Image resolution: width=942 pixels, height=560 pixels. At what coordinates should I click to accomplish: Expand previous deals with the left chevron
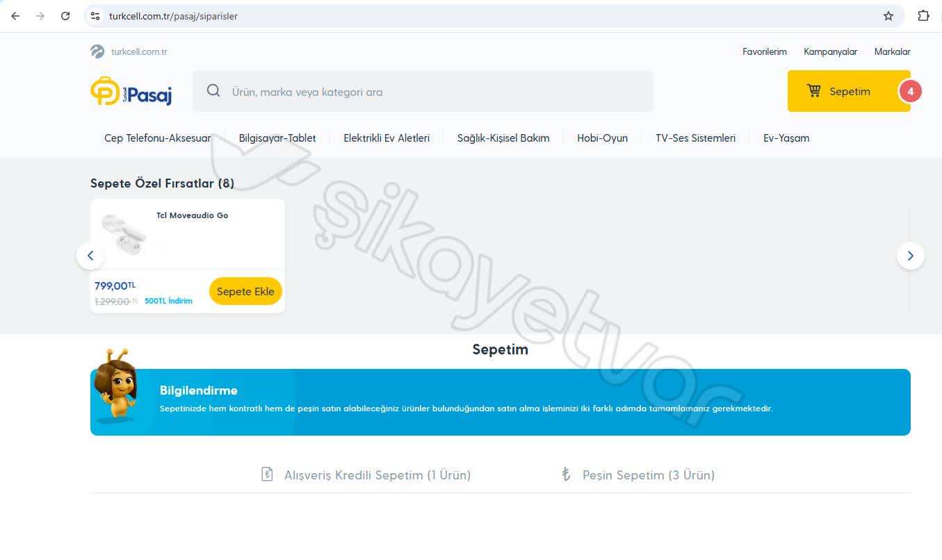(90, 256)
